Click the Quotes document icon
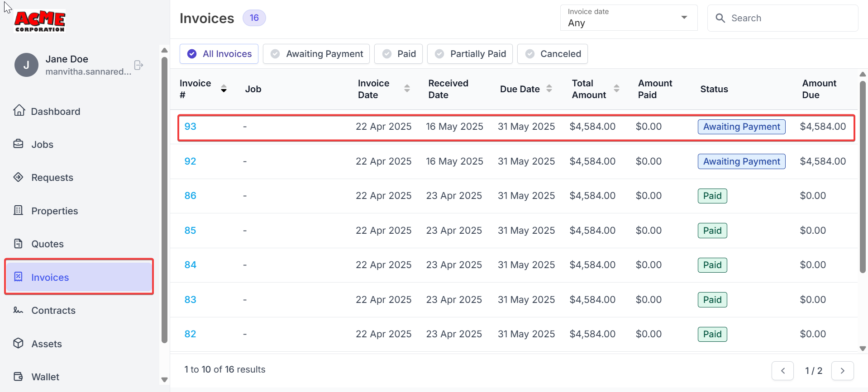 19,244
